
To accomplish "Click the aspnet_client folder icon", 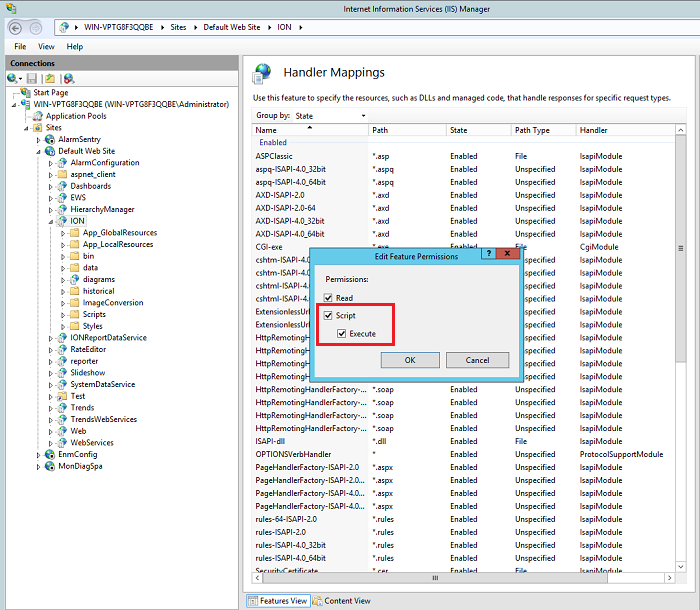I will coord(62,174).
